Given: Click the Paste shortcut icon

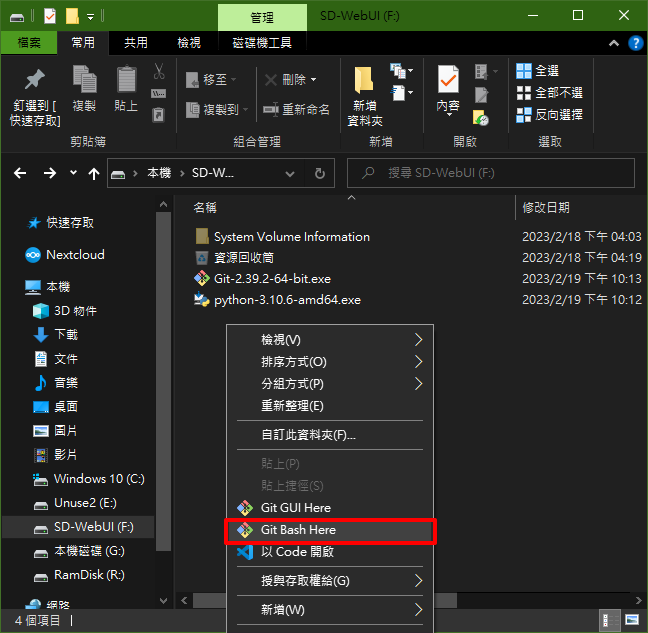Looking at the screenshot, I should (159, 114).
